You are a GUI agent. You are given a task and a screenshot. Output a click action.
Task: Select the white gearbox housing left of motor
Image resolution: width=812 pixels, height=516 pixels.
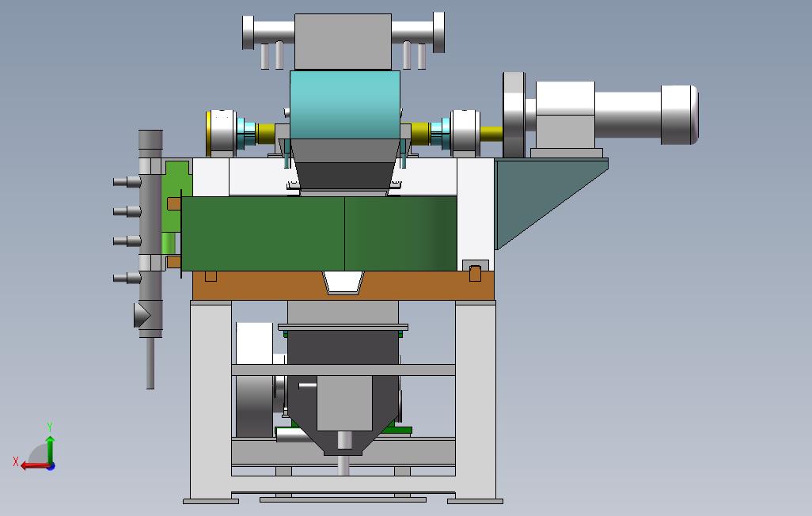(565, 114)
